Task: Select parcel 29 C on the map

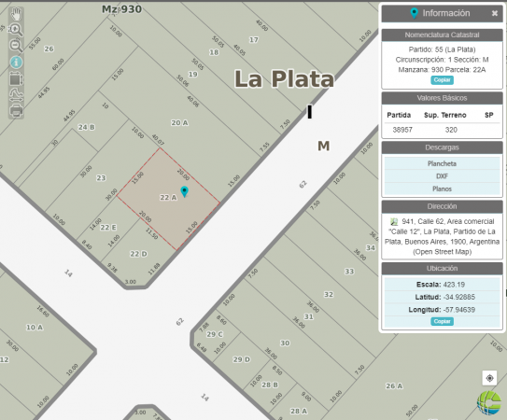Action: click(215, 334)
